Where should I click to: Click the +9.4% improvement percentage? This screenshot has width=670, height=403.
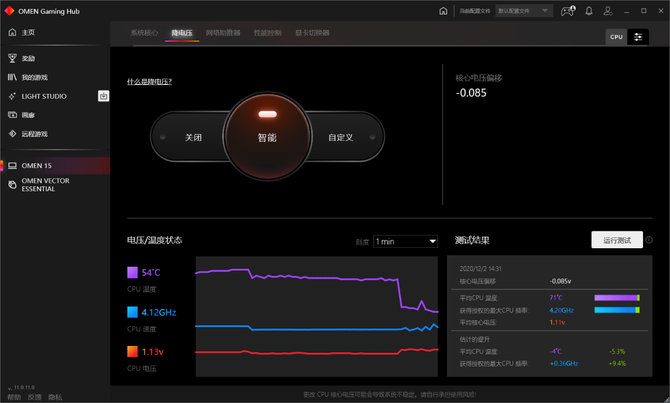pyautogui.click(x=617, y=363)
